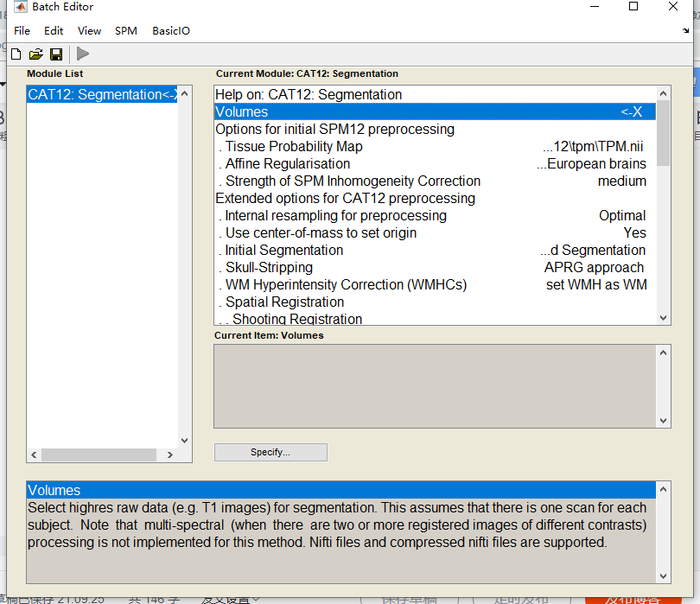700x604 pixels.
Task: Open a batch file via folder icon
Action: [x=36, y=54]
